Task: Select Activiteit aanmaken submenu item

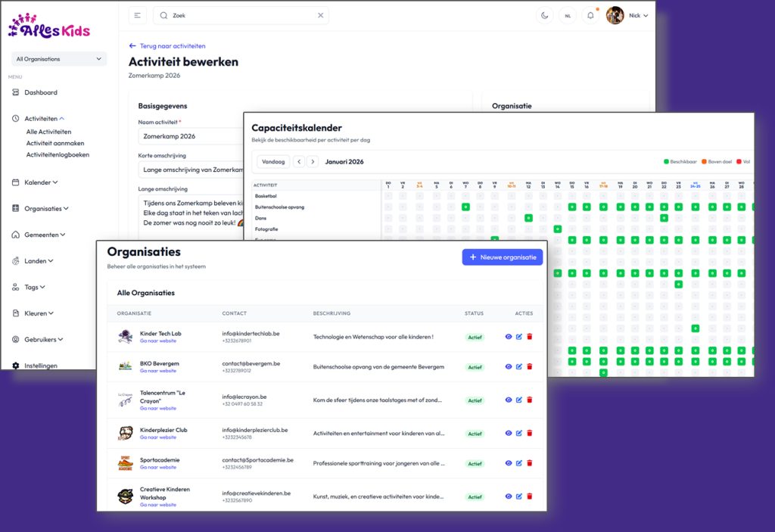Action: point(55,143)
